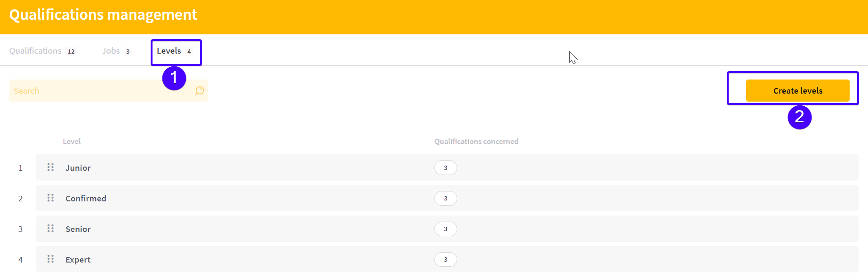Switch to the Qualifications tab
This screenshot has height=279, width=868.
click(42, 51)
